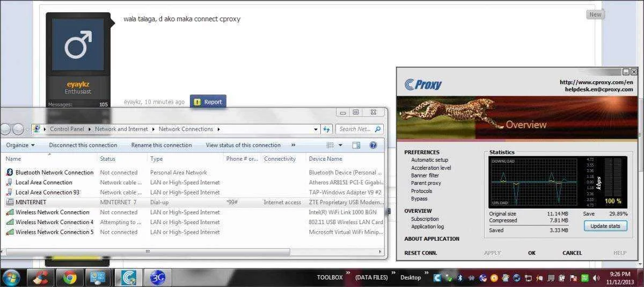Viewport: 644px width, 287px height.
Task: Open the 3G modem taskbar icon
Action: tap(158, 278)
